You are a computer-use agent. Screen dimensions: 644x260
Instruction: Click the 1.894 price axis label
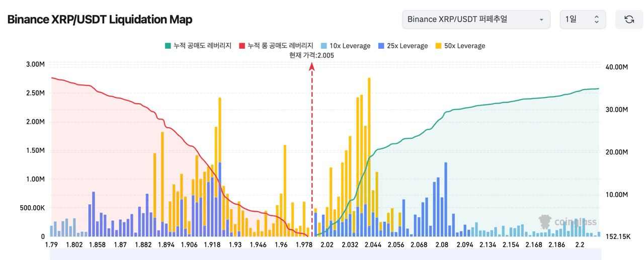pos(166,245)
